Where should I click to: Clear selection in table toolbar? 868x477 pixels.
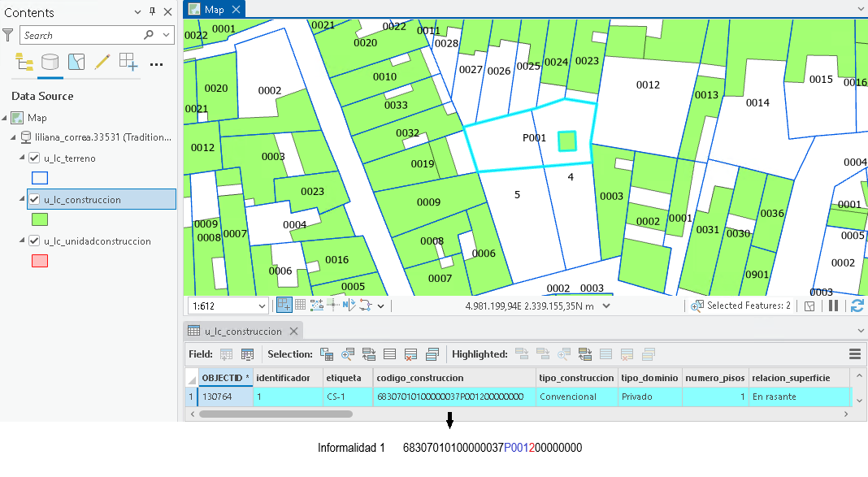[x=410, y=354]
